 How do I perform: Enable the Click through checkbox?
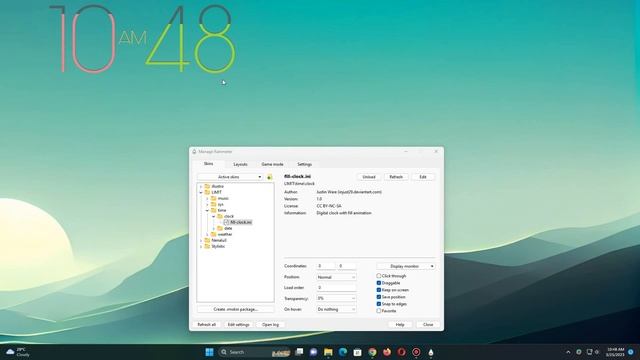click(379, 276)
